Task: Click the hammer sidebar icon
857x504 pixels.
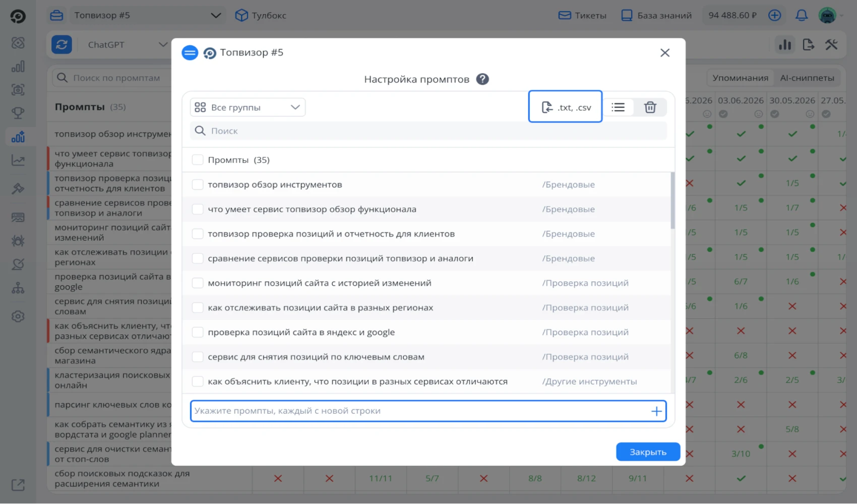Action: [18, 188]
